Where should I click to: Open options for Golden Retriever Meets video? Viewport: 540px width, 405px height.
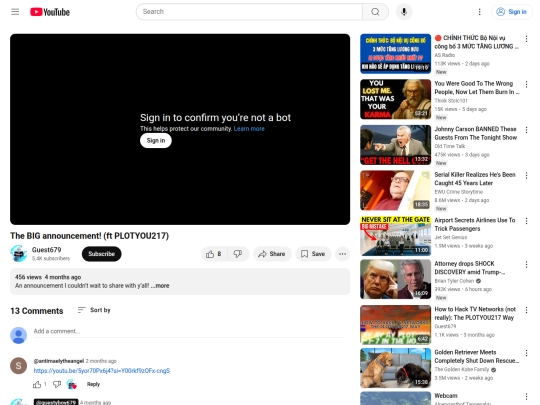pyautogui.click(x=526, y=353)
